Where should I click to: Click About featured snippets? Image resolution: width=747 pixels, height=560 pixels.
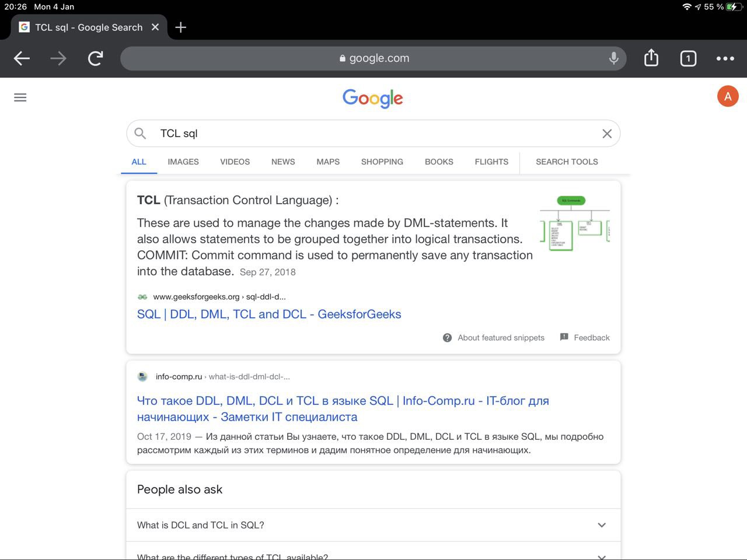click(501, 338)
